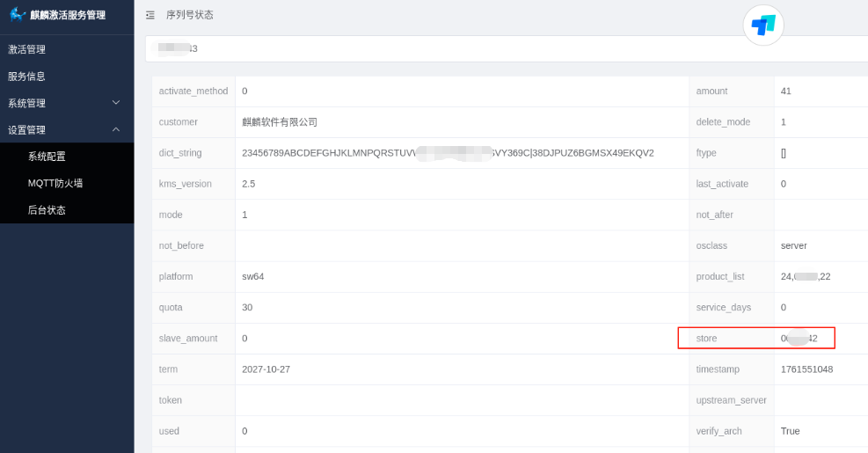Viewport: 868px width, 453px height.
Task: Click the Kylin logo icon in header
Action: 18,15
